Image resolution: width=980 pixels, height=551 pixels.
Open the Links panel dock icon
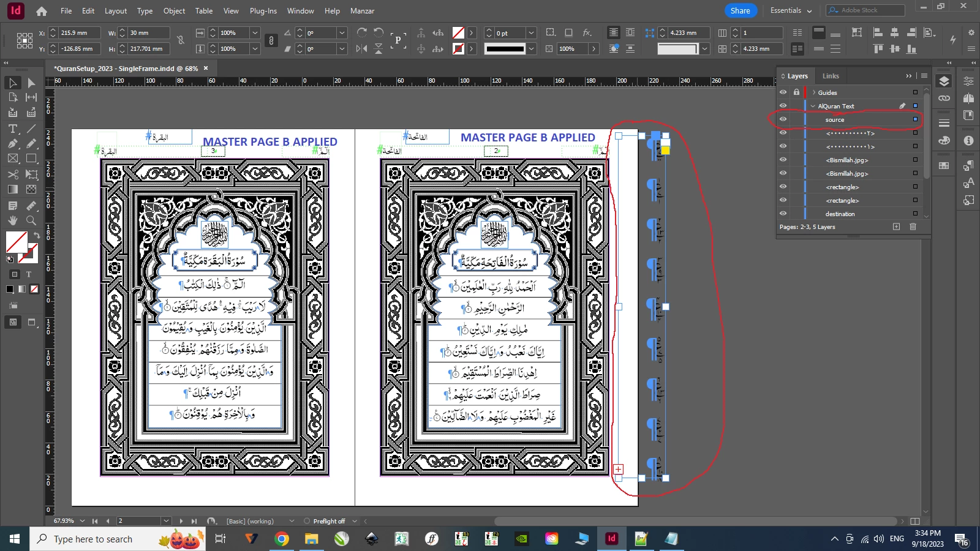[944, 99]
